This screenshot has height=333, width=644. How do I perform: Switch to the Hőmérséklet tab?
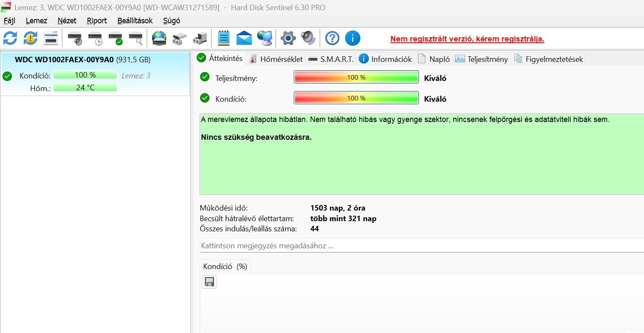pos(276,59)
